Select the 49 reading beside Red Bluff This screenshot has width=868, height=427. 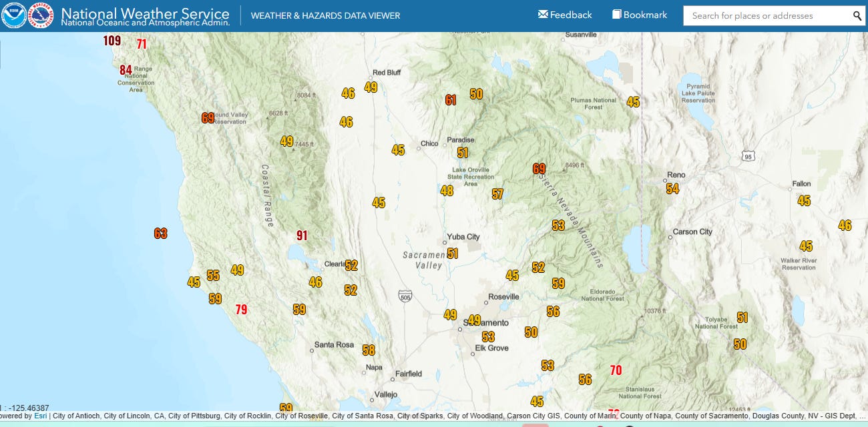click(371, 87)
